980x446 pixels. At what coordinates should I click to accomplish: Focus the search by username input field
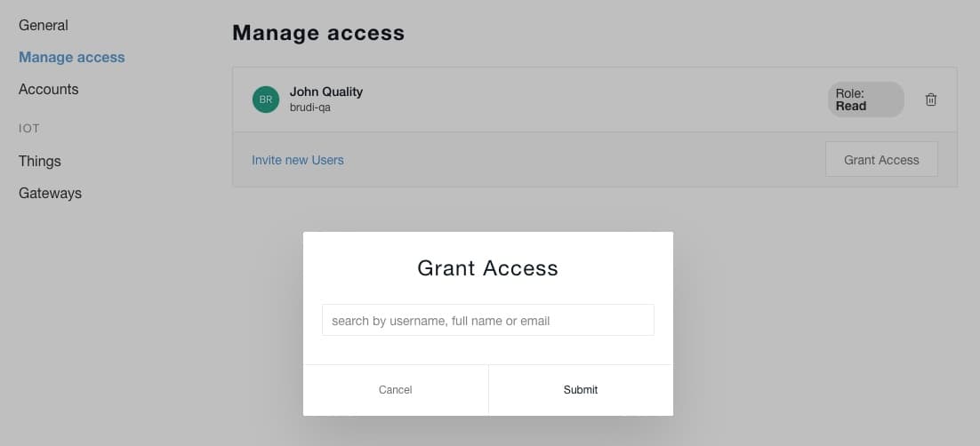pyautogui.click(x=488, y=321)
